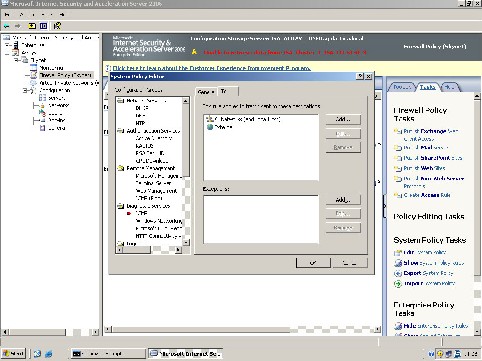Click the task pane collapse handle

point(384,206)
